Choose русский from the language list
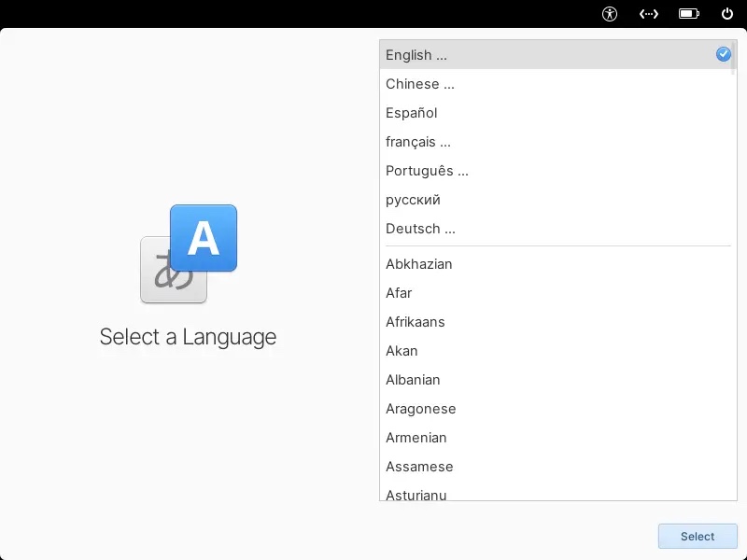Image resolution: width=747 pixels, height=560 pixels. 413,200
